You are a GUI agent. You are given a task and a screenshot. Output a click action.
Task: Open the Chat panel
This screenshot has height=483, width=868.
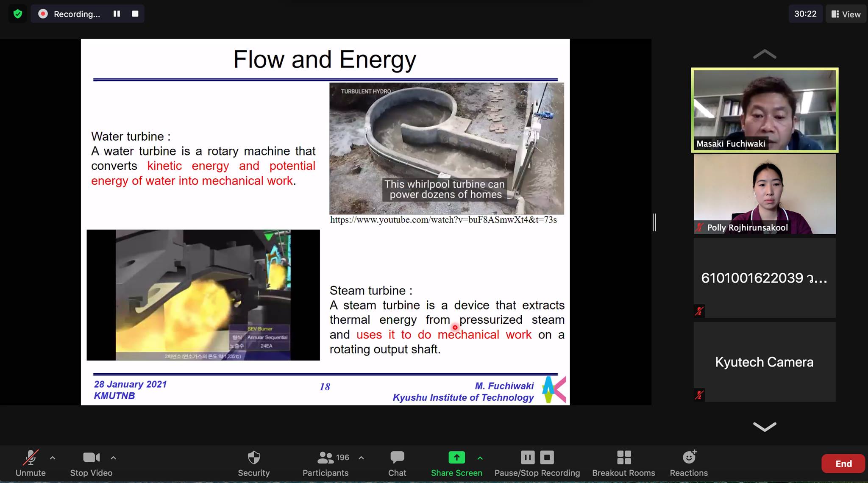click(x=397, y=464)
